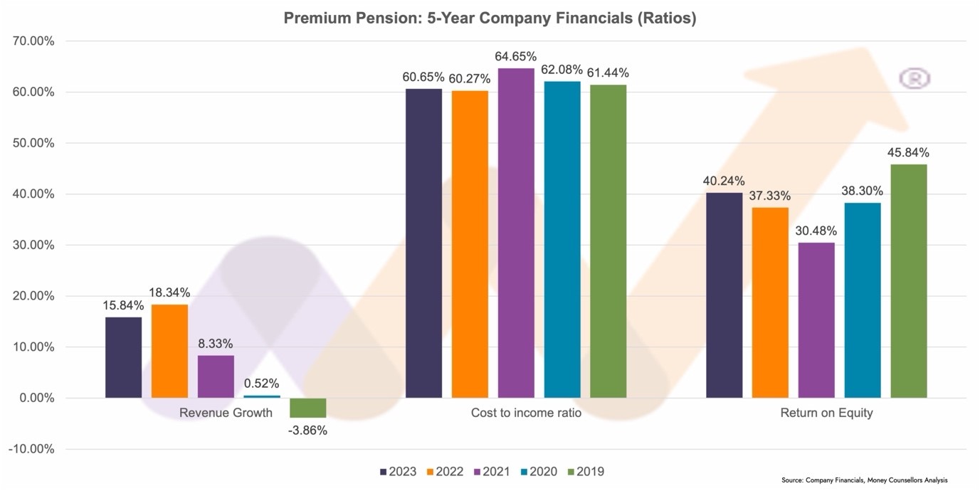Select the 2022 orange legend swatch

tap(431, 472)
